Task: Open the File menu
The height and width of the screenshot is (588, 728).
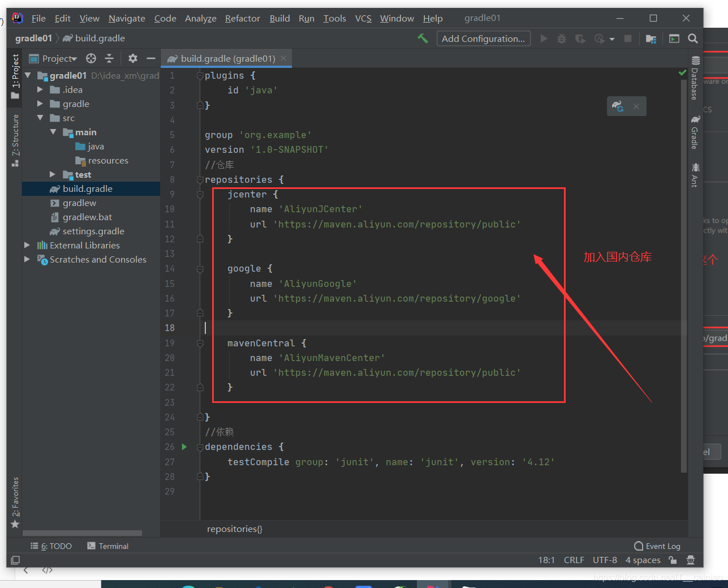Action: (38, 18)
